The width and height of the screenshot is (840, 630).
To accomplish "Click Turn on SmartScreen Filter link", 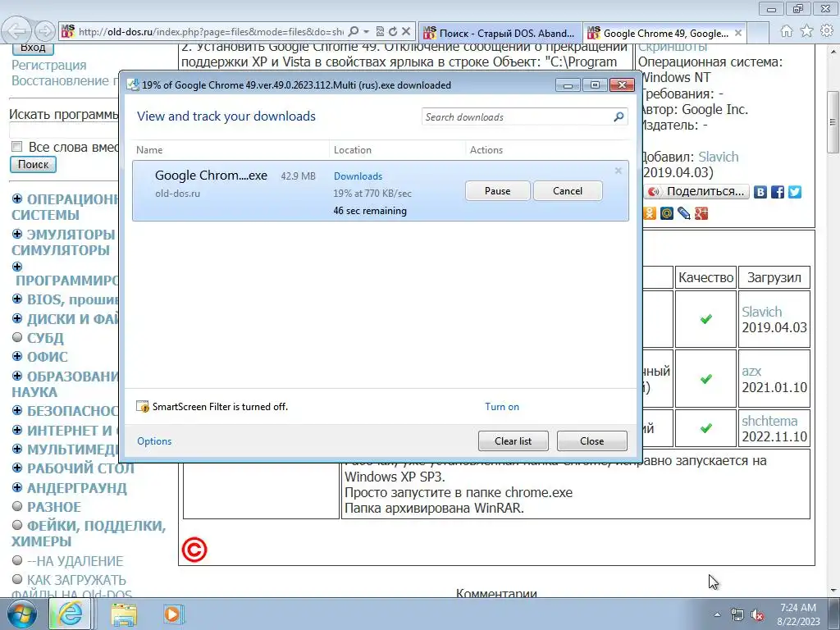I will click(502, 407).
